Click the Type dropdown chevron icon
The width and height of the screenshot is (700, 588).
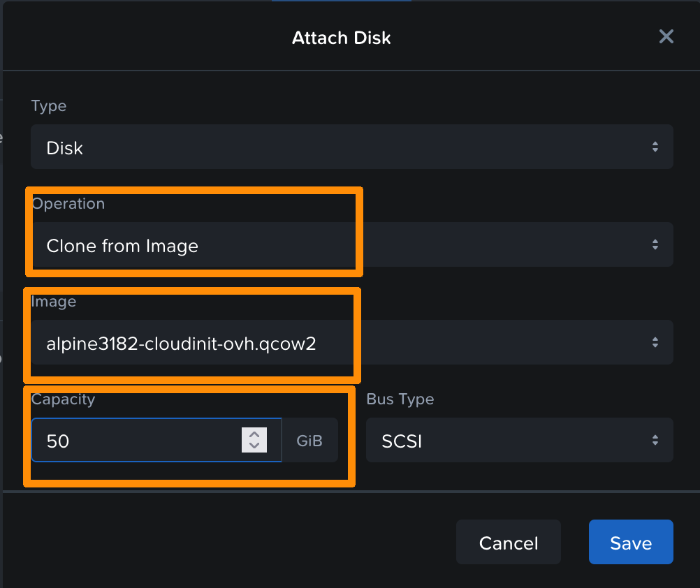655,147
